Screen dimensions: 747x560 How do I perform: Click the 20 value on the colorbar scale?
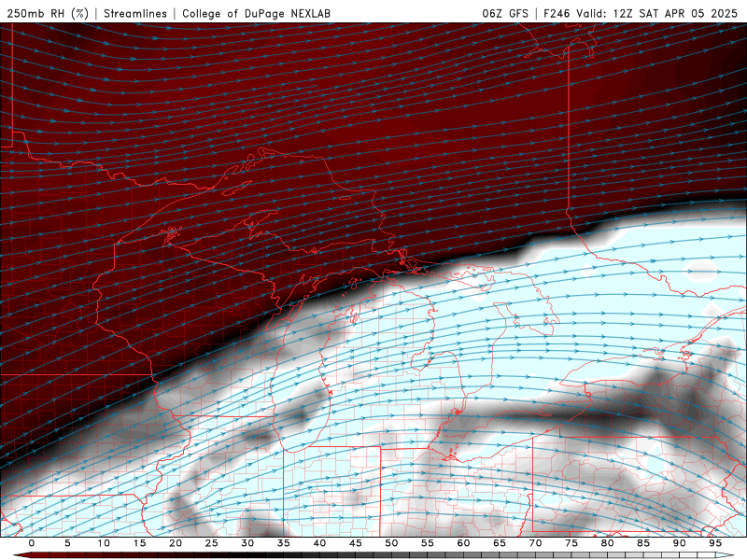(x=176, y=543)
